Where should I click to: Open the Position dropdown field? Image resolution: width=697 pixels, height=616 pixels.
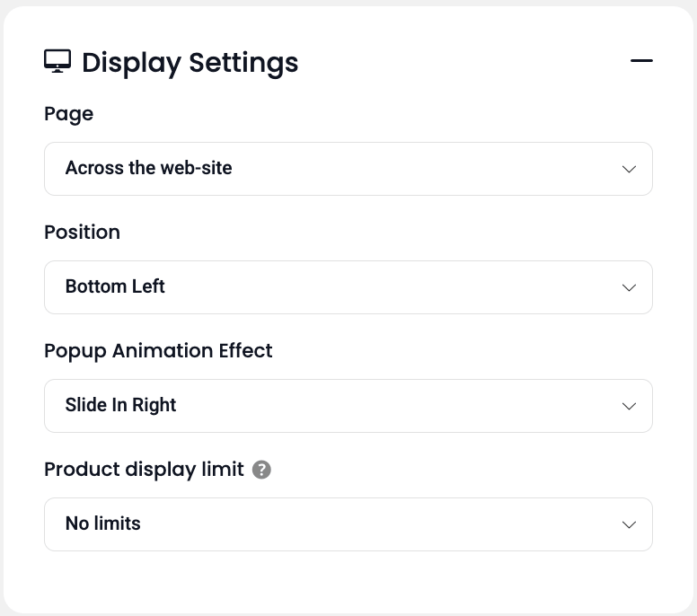[x=348, y=287]
